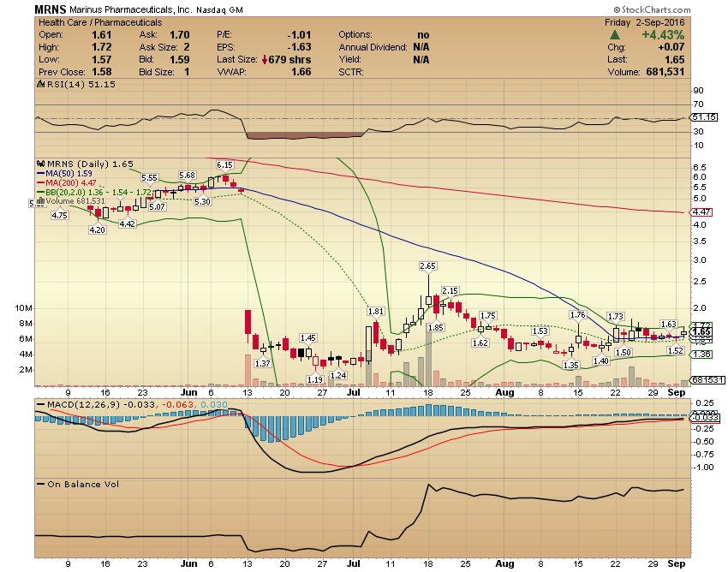Click the MACD(12,26,9) indicator title

84,405
